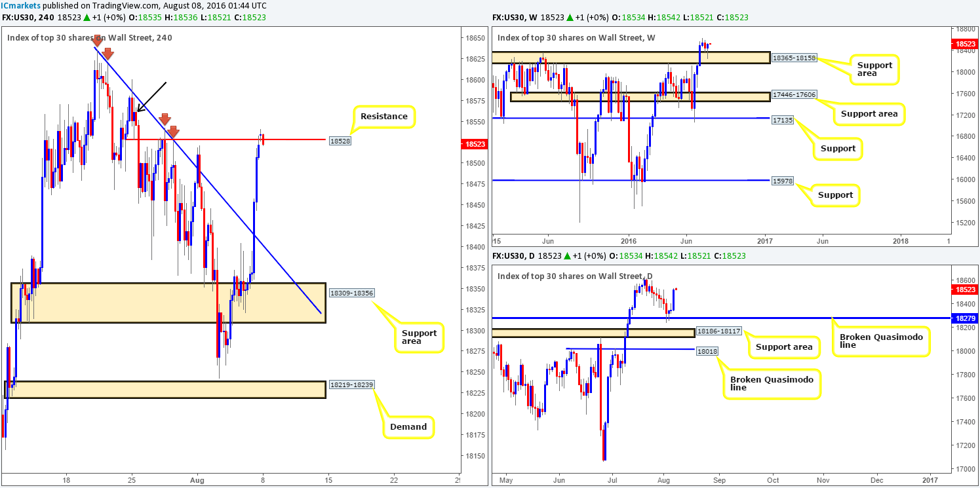Screen dimensions: 980x488
Task: Select the 18186-18117 daily zone label
Action: 718,331
